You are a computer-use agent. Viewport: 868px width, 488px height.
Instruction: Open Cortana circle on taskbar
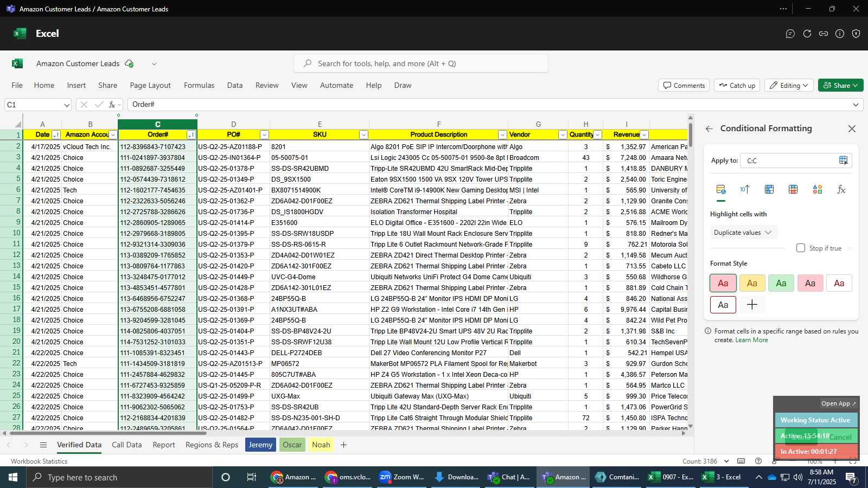coord(226,477)
